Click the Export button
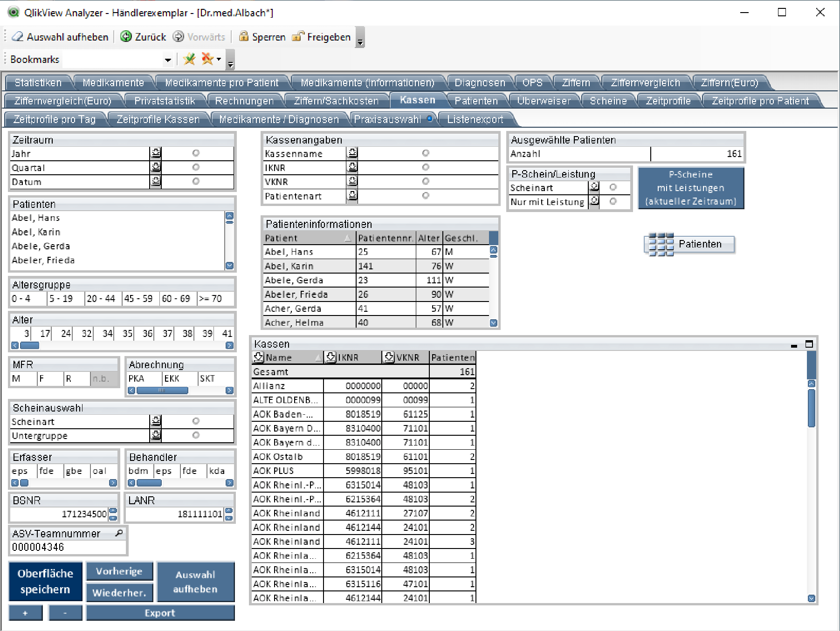 (160, 613)
